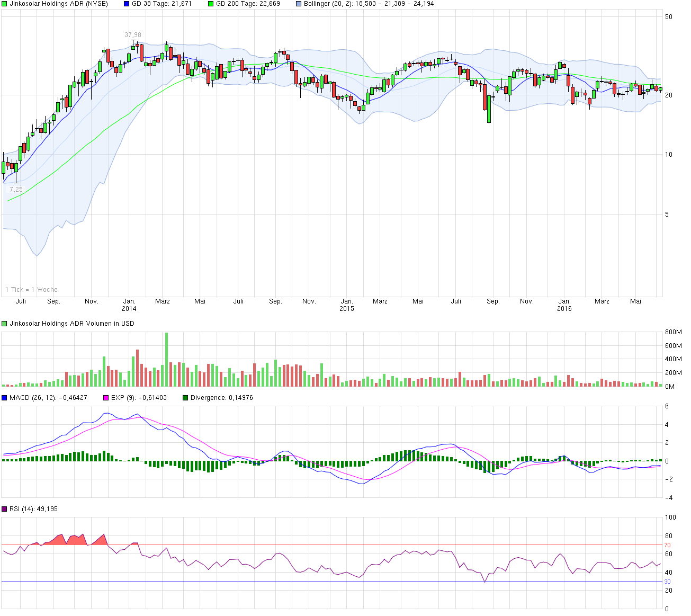The width and height of the screenshot is (691, 616).
Task: Click the 6 label on the MACD axis
Action: (667, 407)
